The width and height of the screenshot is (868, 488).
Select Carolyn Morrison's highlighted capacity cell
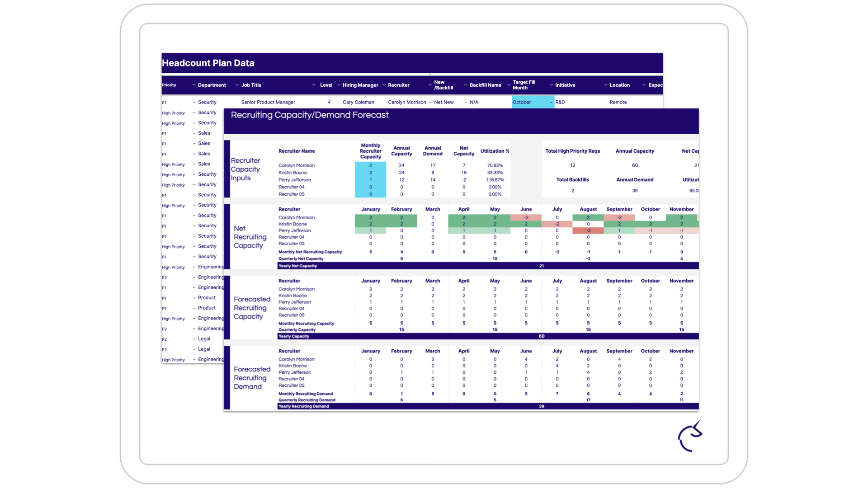[x=370, y=165]
